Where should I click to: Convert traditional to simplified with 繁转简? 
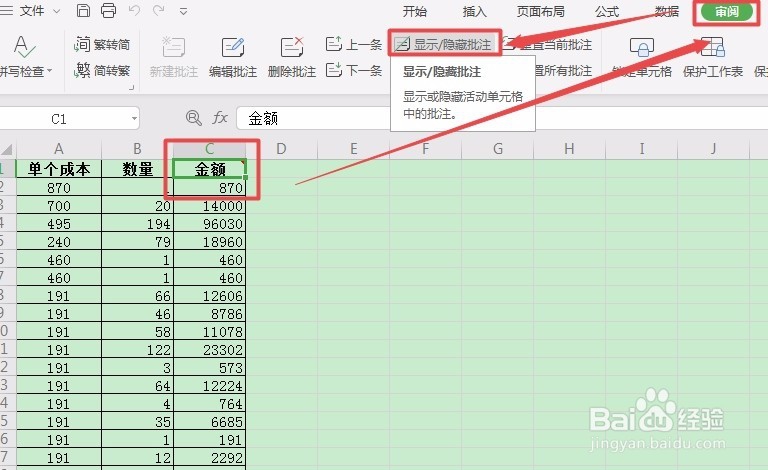102,45
